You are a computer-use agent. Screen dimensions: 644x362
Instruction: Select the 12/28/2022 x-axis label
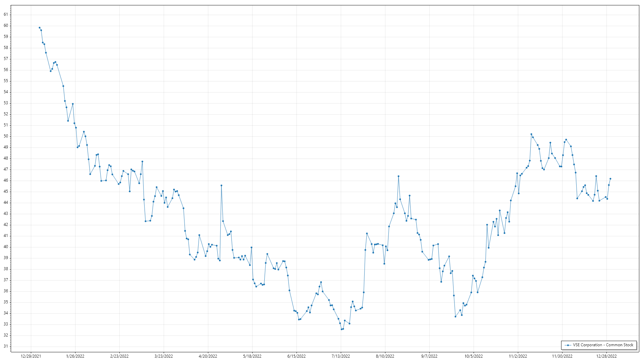click(x=606, y=356)
